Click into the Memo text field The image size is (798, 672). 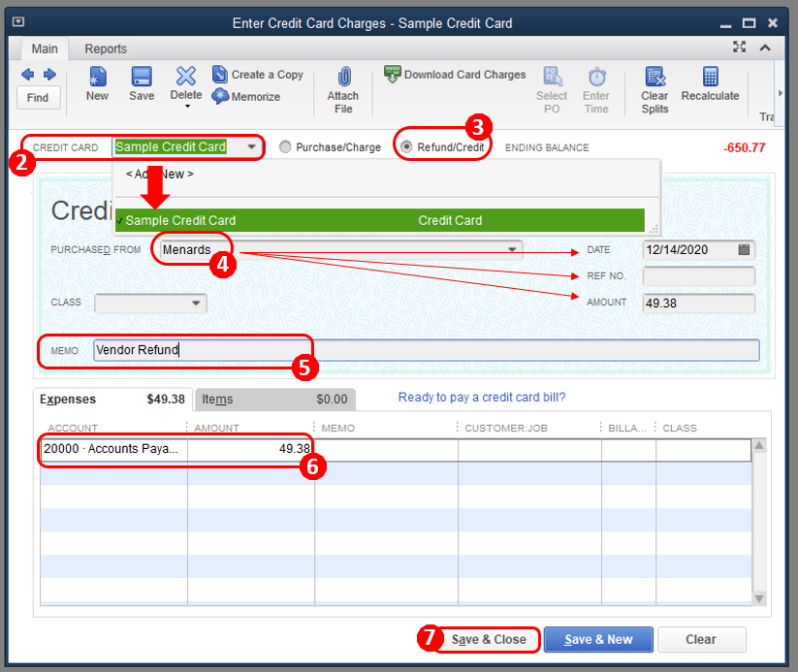(427, 350)
